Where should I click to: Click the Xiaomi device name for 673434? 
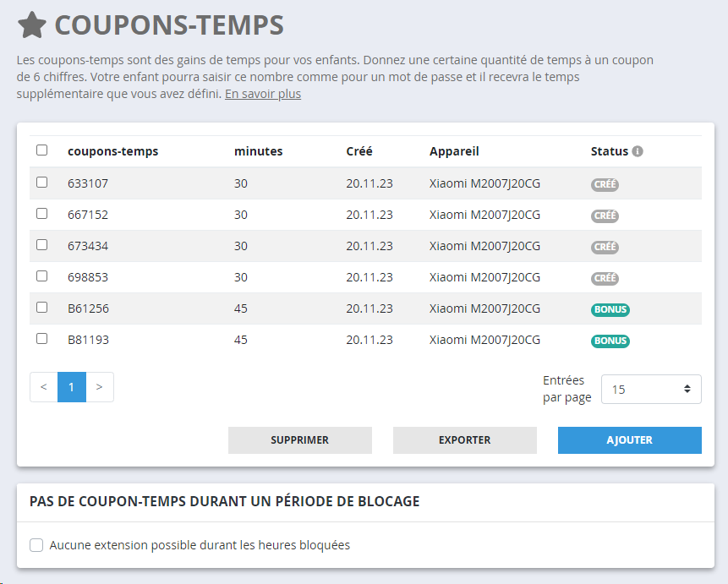[x=484, y=246]
